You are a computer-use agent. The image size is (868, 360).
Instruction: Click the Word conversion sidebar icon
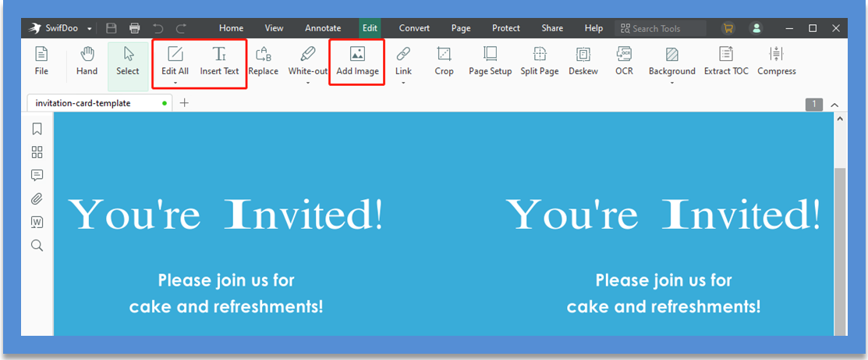pyautogui.click(x=37, y=223)
